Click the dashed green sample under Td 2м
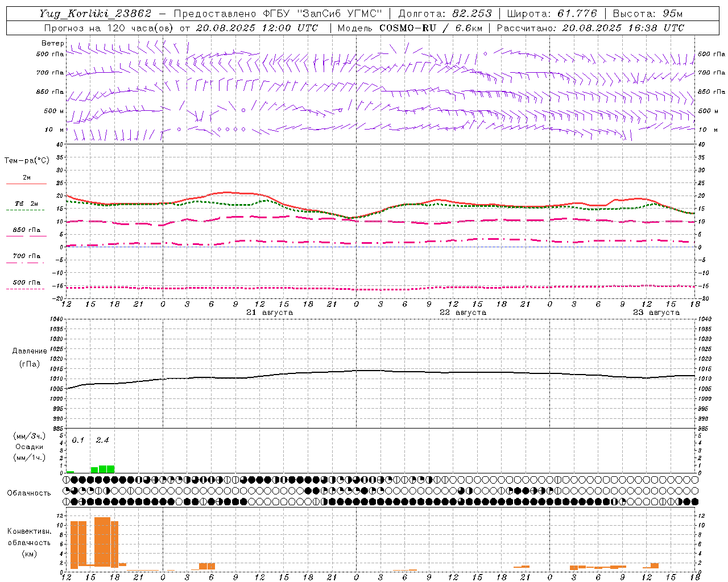The height and width of the screenshot is (582, 728). (25, 210)
